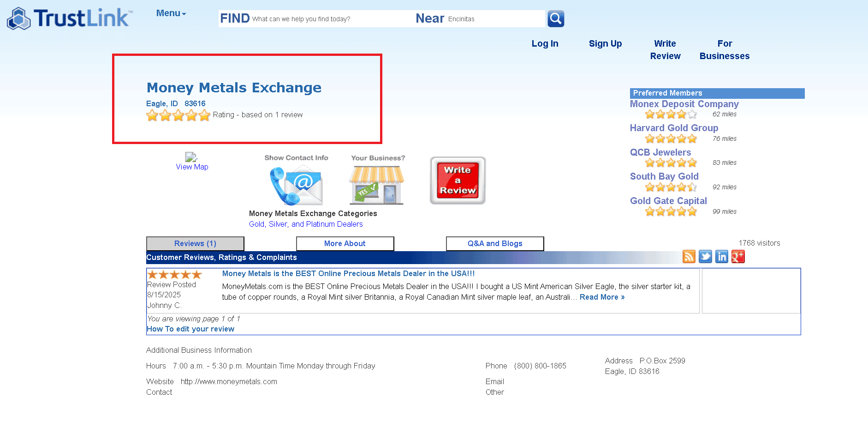
Task: Click the 62 miles distance text
Action: (x=724, y=114)
